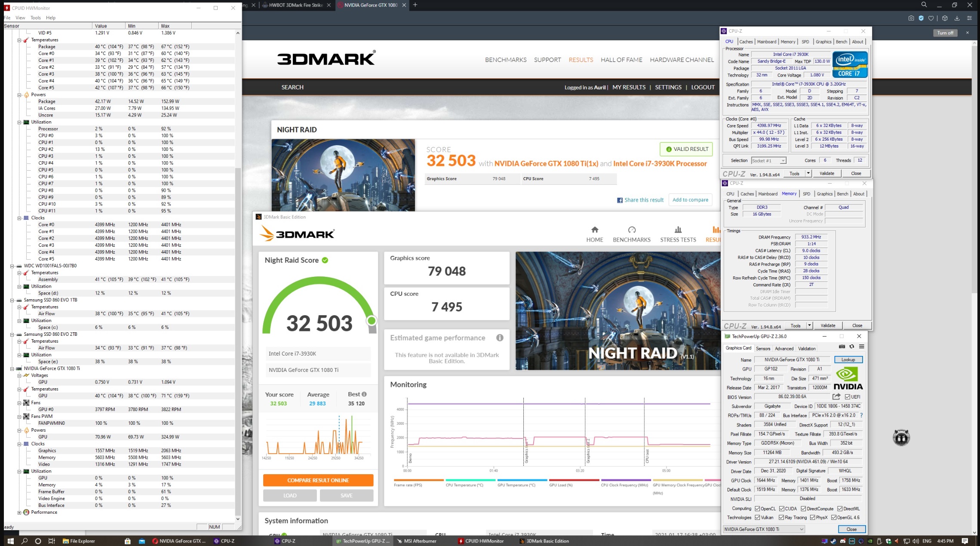Open the notification center icon
Screen dimensions: 980x546
965,541
